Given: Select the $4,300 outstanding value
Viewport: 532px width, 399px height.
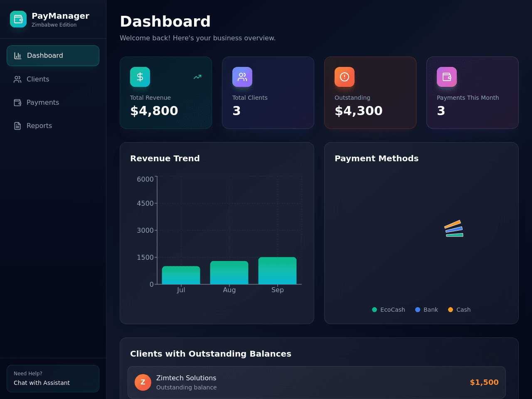Looking at the screenshot, I should (359, 111).
